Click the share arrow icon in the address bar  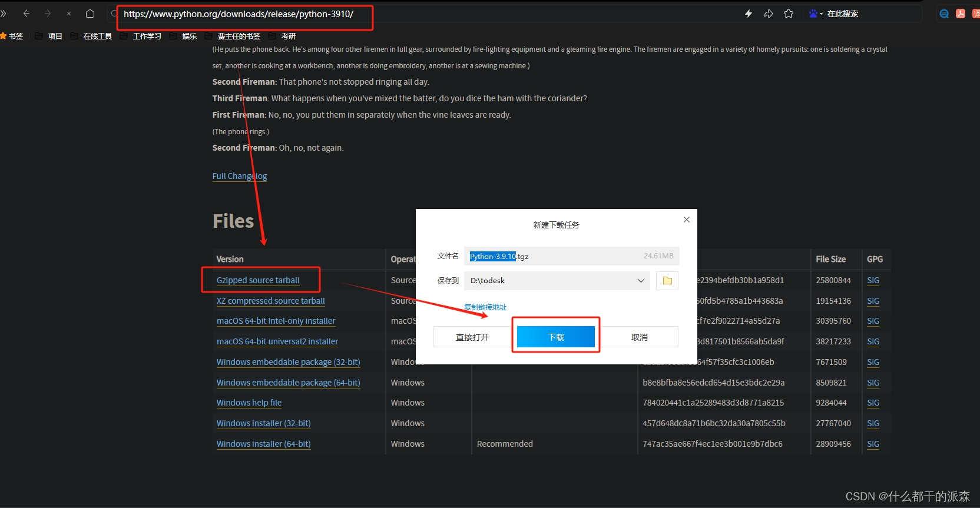(x=769, y=14)
